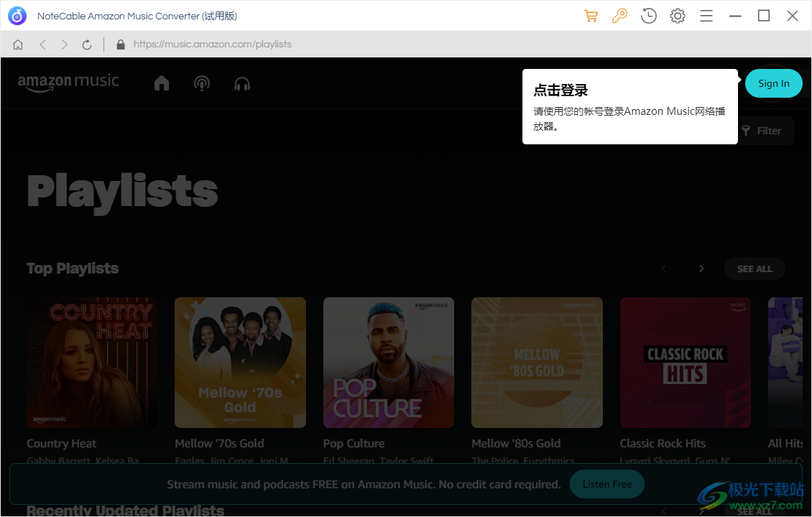Open the Library headphones icon
Viewport: 812px width, 517px height.
(x=242, y=83)
